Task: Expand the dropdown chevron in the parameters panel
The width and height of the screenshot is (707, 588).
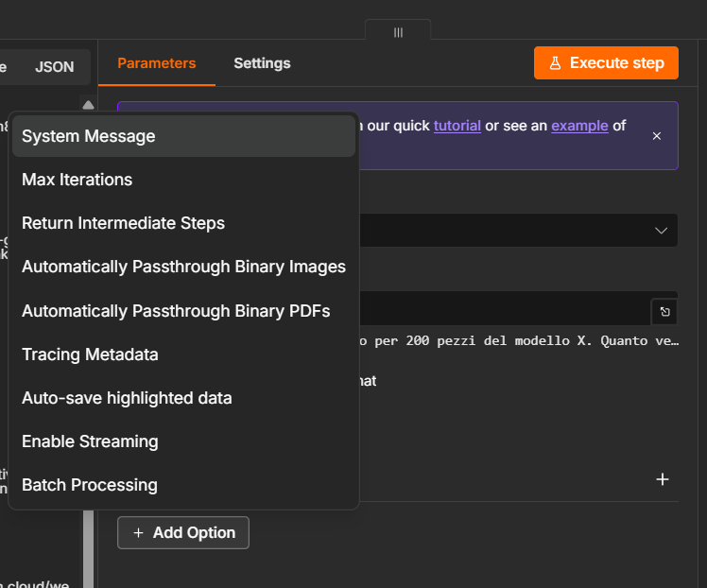Action: [x=661, y=231]
